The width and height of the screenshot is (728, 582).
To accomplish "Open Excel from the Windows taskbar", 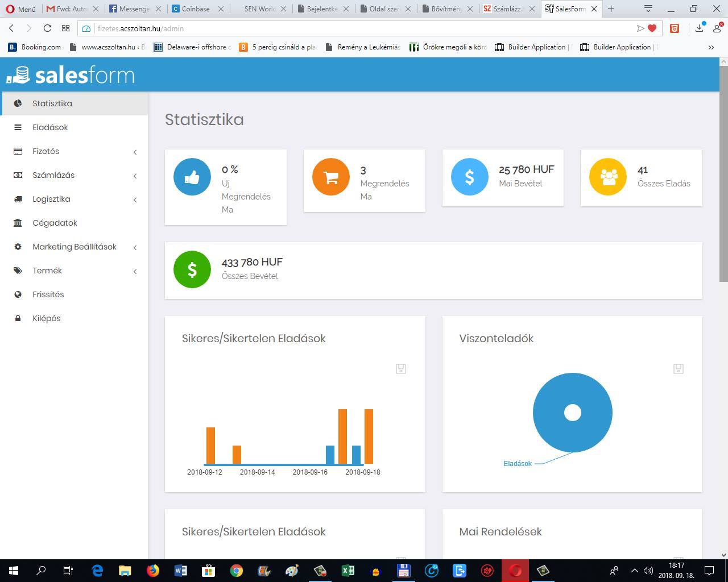I will 348,570.
